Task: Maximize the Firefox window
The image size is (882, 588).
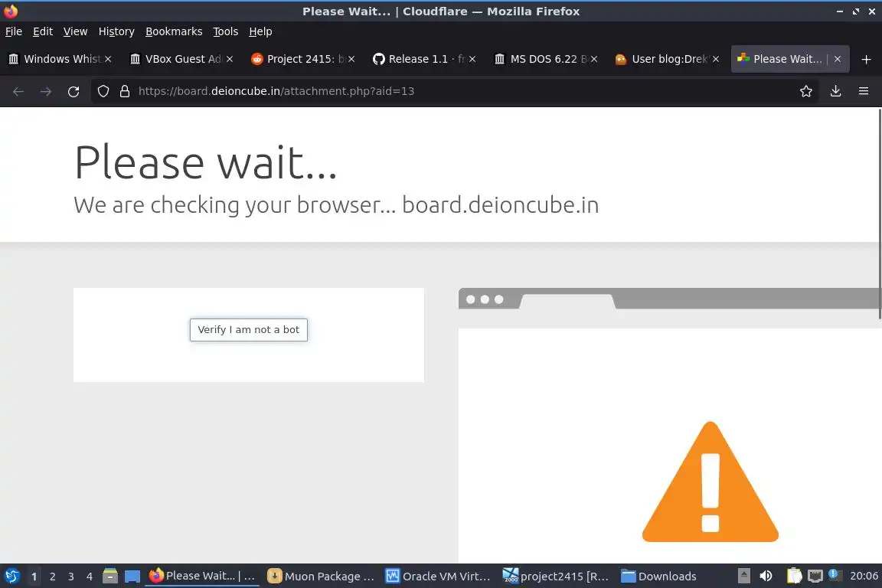Action: [855, 11]
